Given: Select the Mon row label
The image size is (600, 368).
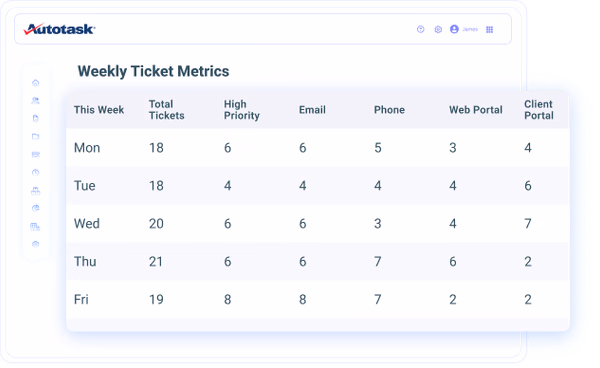Looking at the screenshot, I should (87, 148).
